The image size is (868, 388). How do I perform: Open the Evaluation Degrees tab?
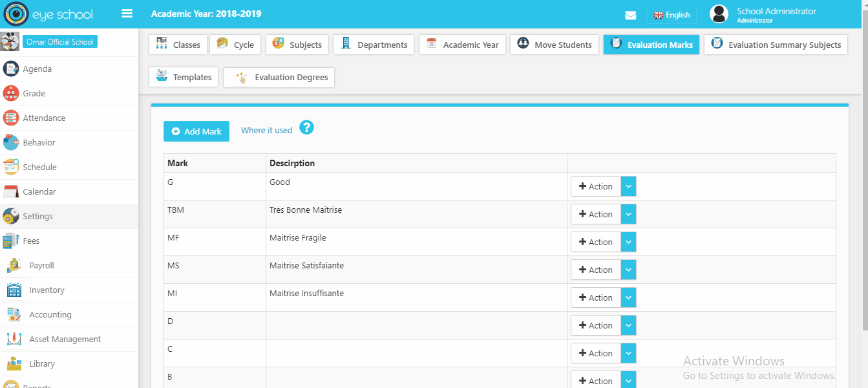click(279, 77)
